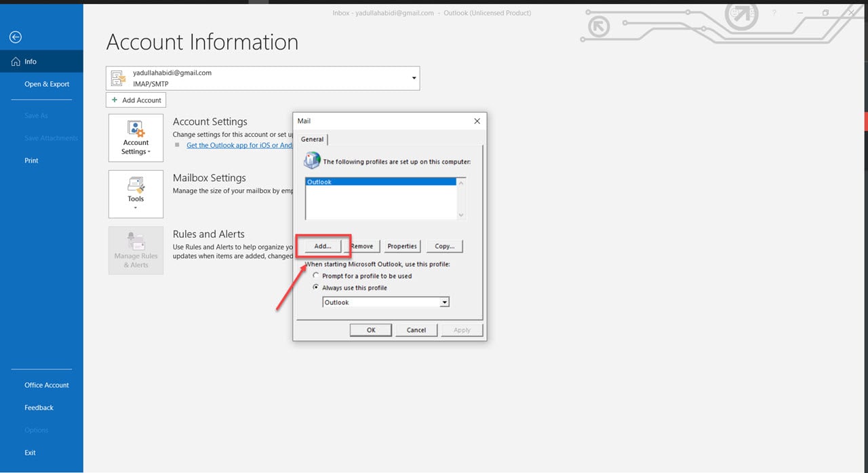868x473 pixels.
Task: Open the General tab in Mail dialog
Action: [x=312, y=139]
